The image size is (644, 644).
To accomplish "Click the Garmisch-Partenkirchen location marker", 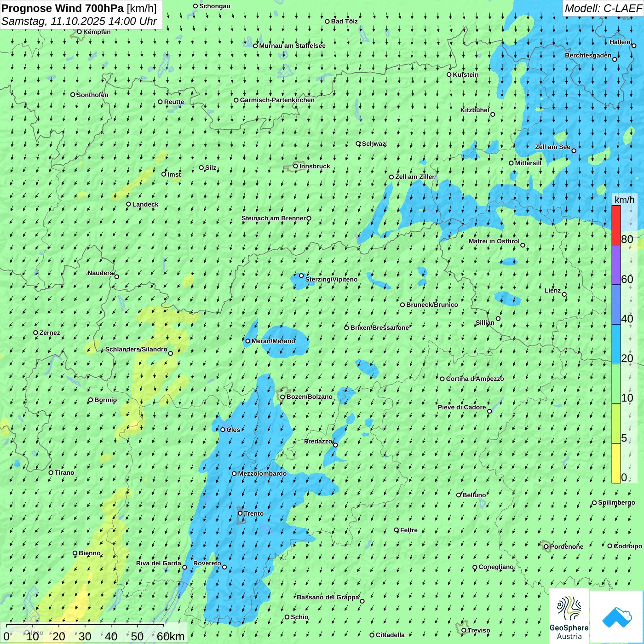I will (236, 100).
